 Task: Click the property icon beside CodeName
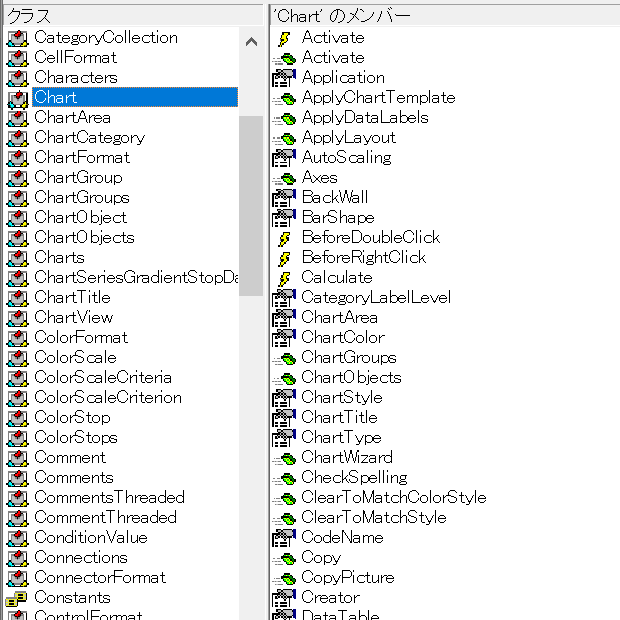[284, 538]
